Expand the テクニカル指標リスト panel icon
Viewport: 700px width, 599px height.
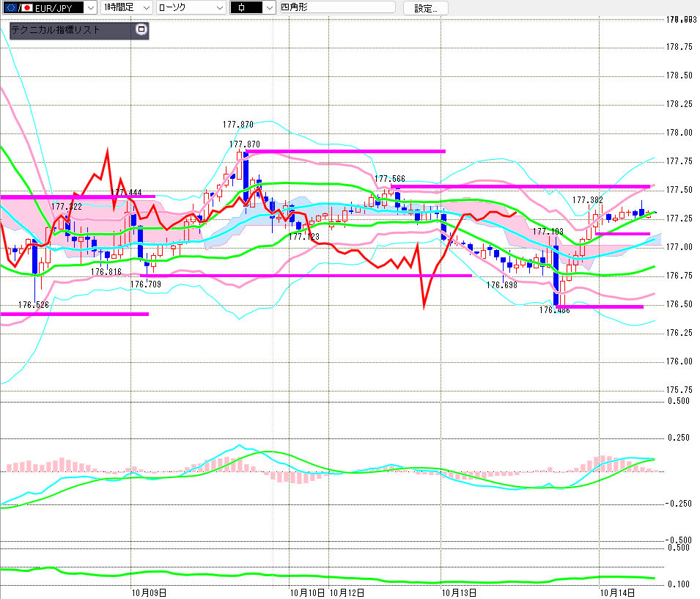(x=141, y=29)
